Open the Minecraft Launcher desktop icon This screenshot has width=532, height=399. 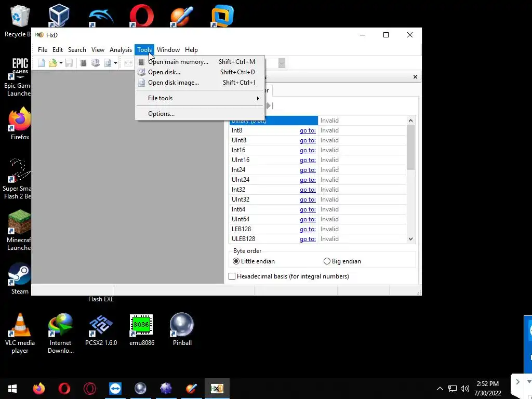tap(19, 230)
